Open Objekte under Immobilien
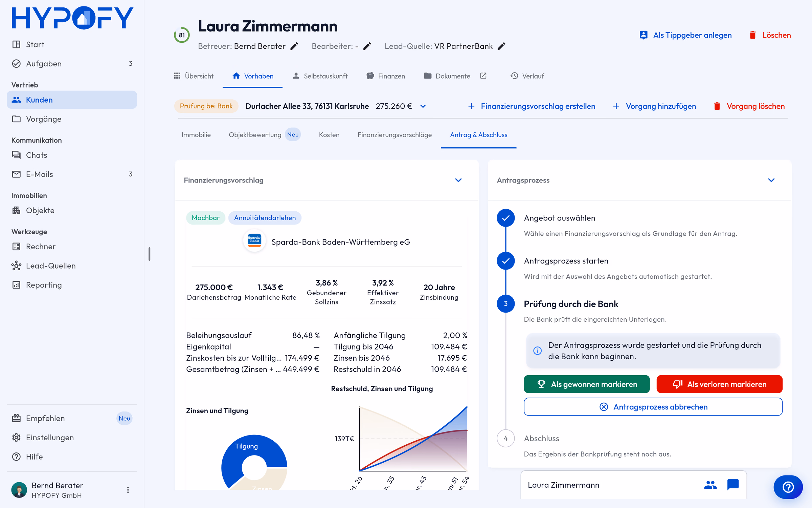Screen dimensions: 812x508 coord(72,210)
